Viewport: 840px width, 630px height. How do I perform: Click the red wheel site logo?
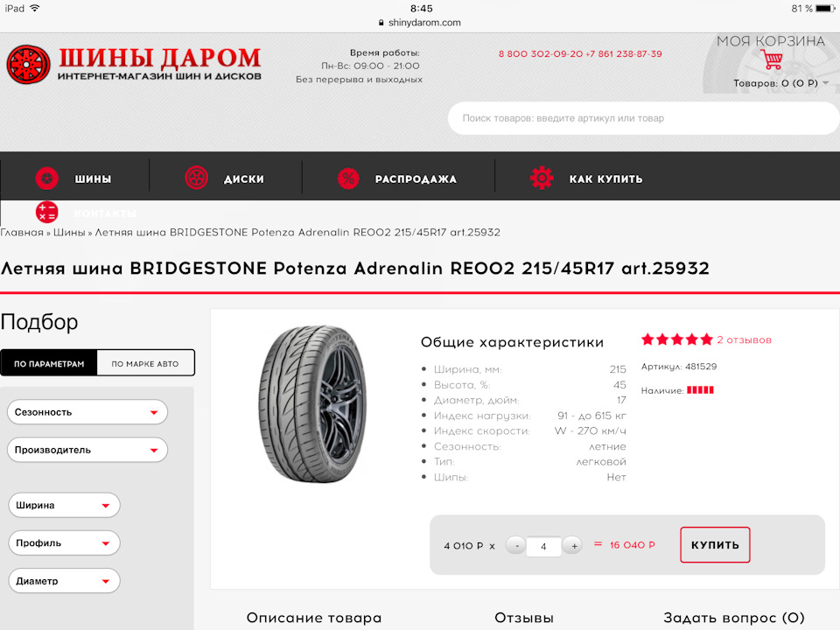pos(28,65)
